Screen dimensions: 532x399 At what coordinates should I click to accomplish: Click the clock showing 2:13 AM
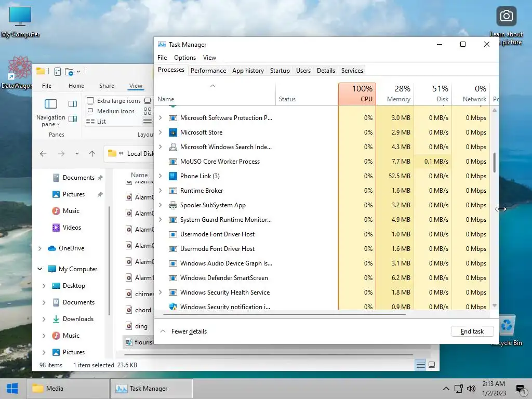[x=494, y=384]
